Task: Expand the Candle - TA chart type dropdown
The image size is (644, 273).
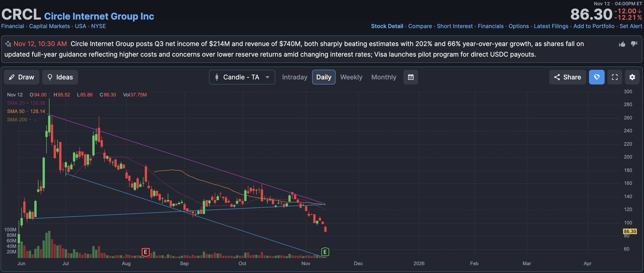Action: [x=242, y=77]
